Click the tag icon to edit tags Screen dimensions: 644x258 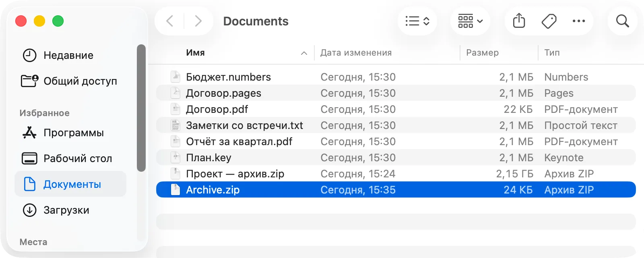coord(549,21)
